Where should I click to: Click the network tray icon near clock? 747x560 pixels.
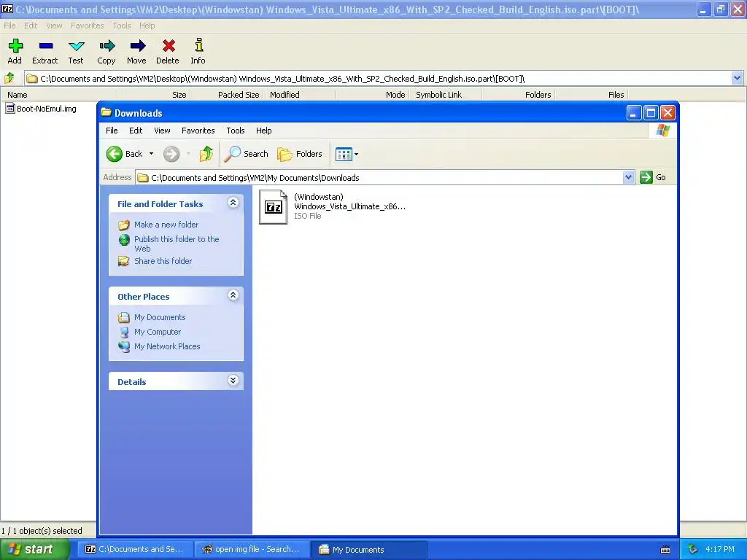[x=693, y=550]
